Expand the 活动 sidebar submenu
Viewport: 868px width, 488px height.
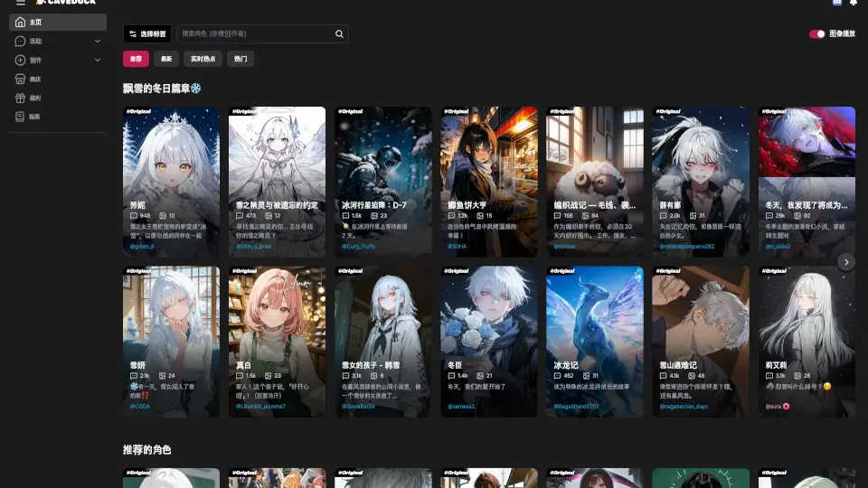[x=97, y=42]
